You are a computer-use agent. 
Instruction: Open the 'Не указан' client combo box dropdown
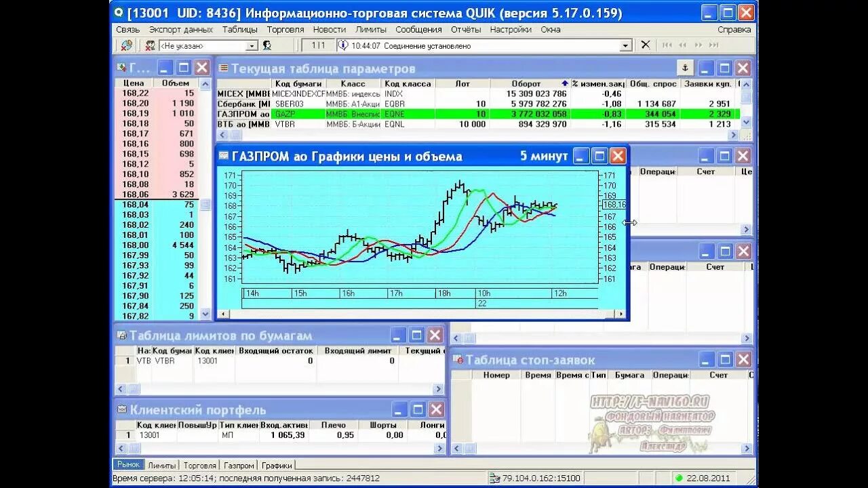tap(252, 45)
